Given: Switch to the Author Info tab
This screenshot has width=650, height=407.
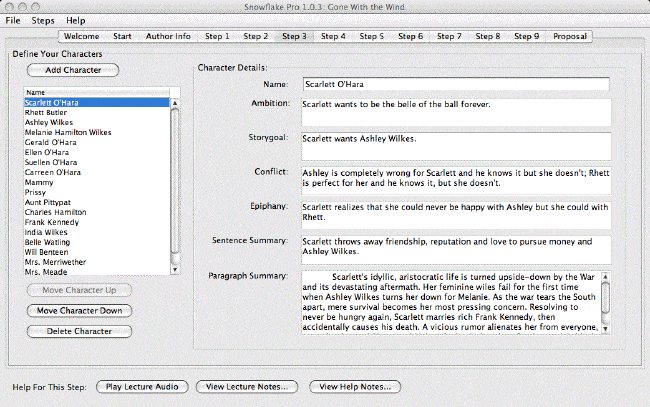Looking at the screenshot, I should tap(168, 36).
